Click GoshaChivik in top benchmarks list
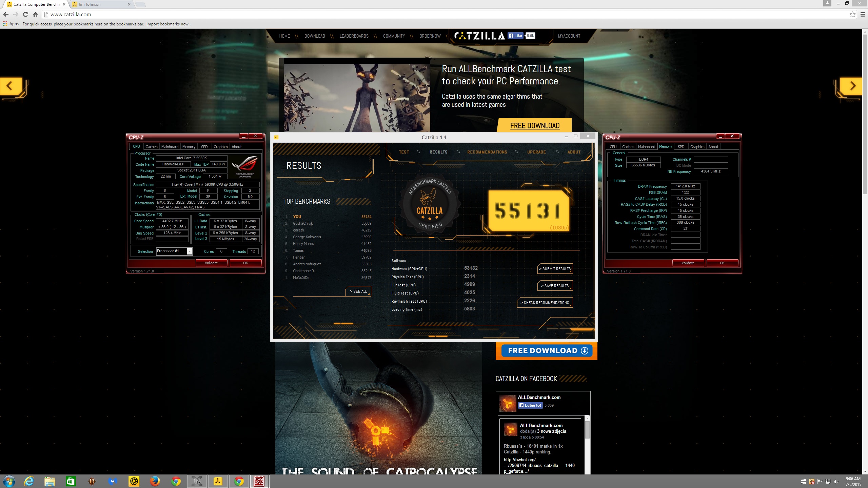This screenshot has height=488, width=868. point(303,223)
